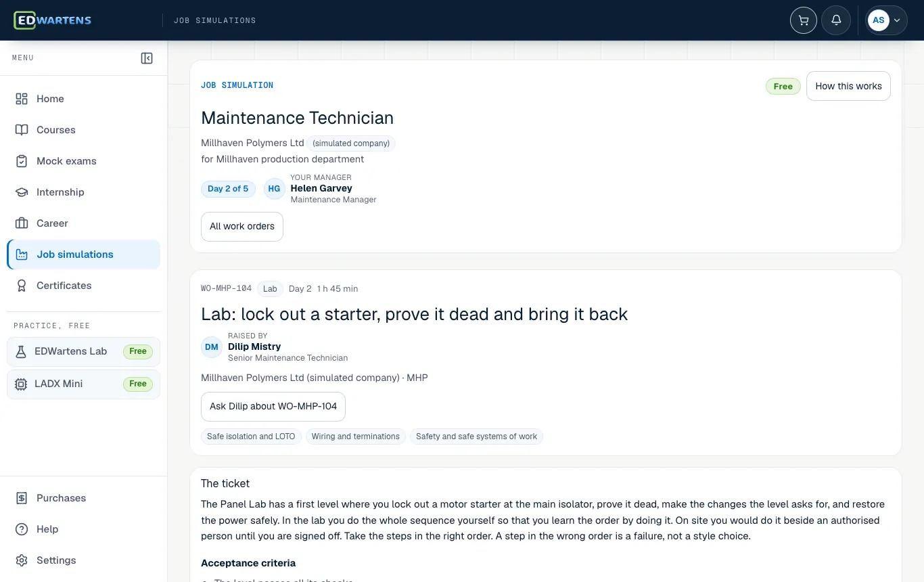924x582 pixels.
Task: Select the Certificates menu entry
Action: coord(84,286)
